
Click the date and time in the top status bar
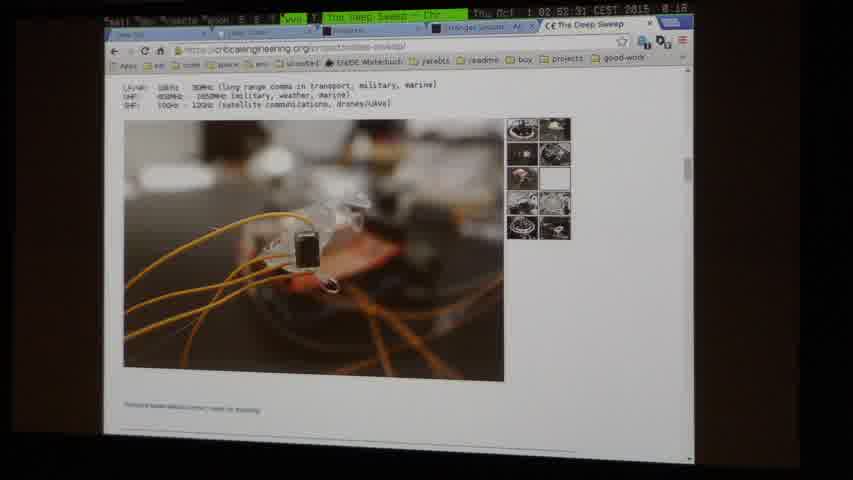[x=561, y=11]
